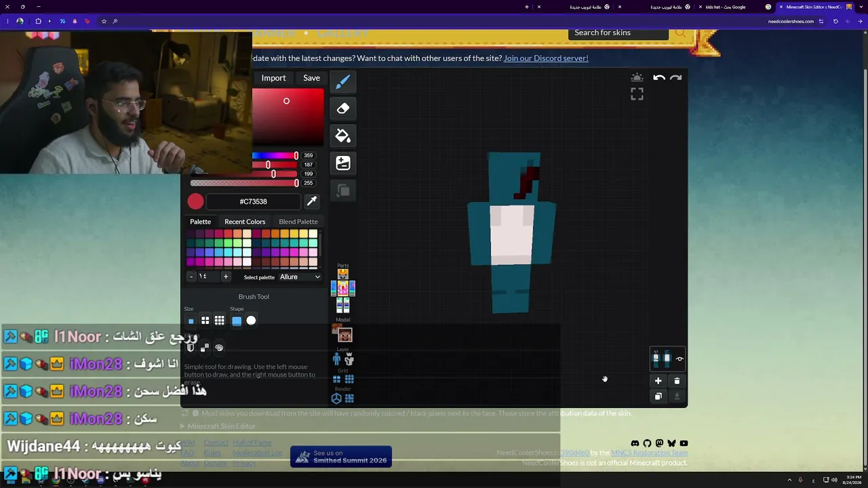Click the Search for skins field
This screenshot has height=488, width=868.
point(618,33)
